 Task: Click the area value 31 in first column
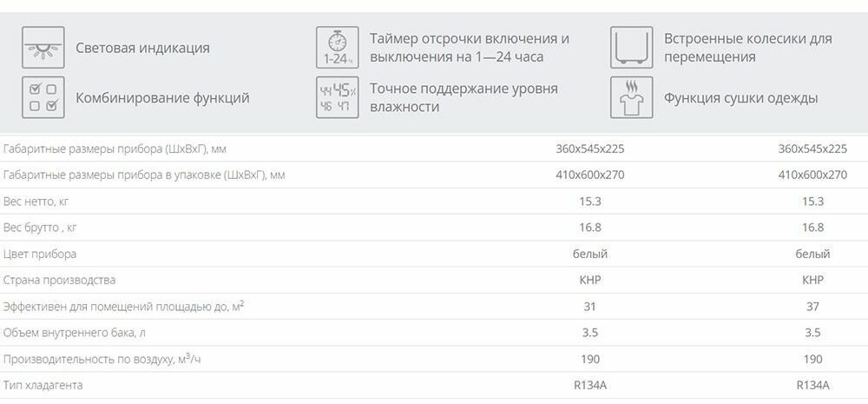(590, 307)
